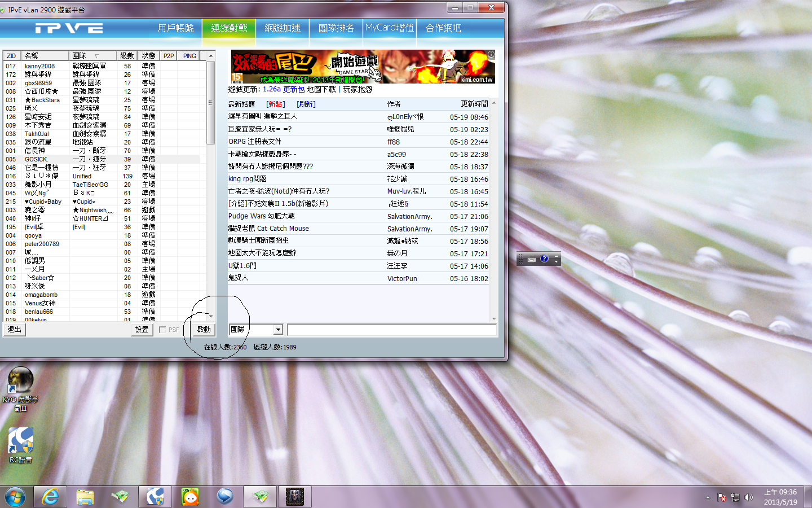The width and height of the screenshot is (812, 508).
Task: Expand the 團隊 chat channel dropdown
Action: pyautogui.click(x=278, y=330)
